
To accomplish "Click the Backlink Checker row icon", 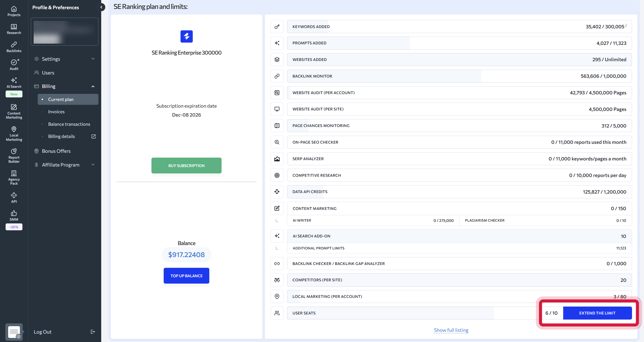I will point(277,263).
